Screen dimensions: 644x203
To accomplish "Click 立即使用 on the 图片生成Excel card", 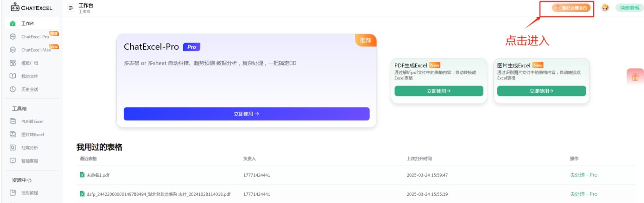I will pos(542,91).
